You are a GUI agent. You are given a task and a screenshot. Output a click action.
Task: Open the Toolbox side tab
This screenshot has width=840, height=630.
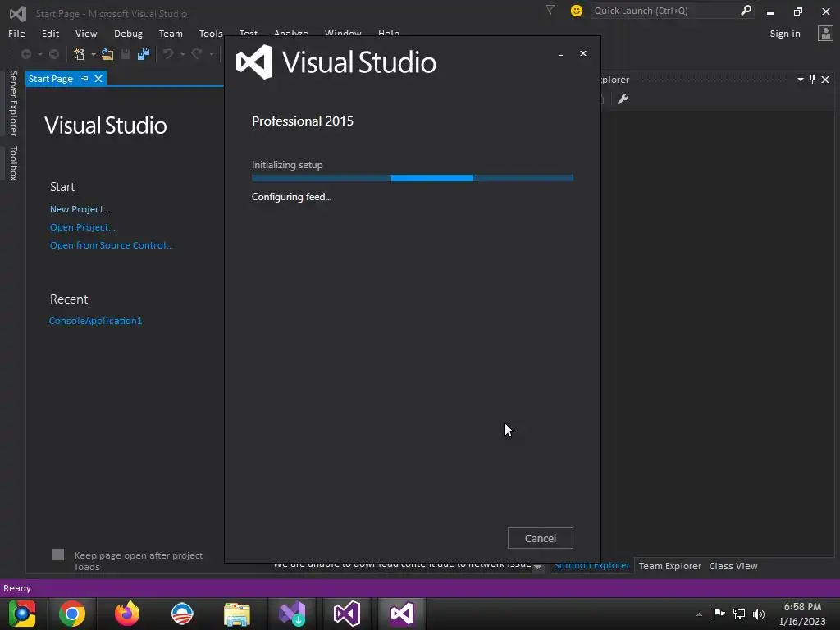(13, 163)
